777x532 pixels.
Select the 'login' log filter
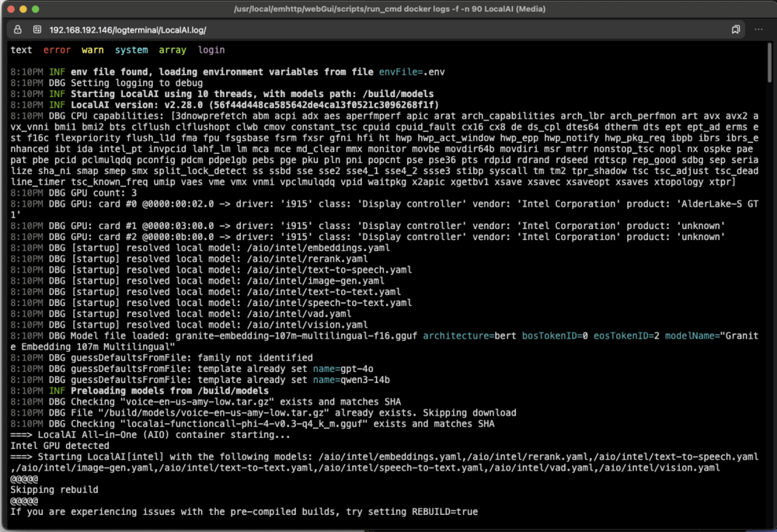pyautogui.click(x=211, y=50)
